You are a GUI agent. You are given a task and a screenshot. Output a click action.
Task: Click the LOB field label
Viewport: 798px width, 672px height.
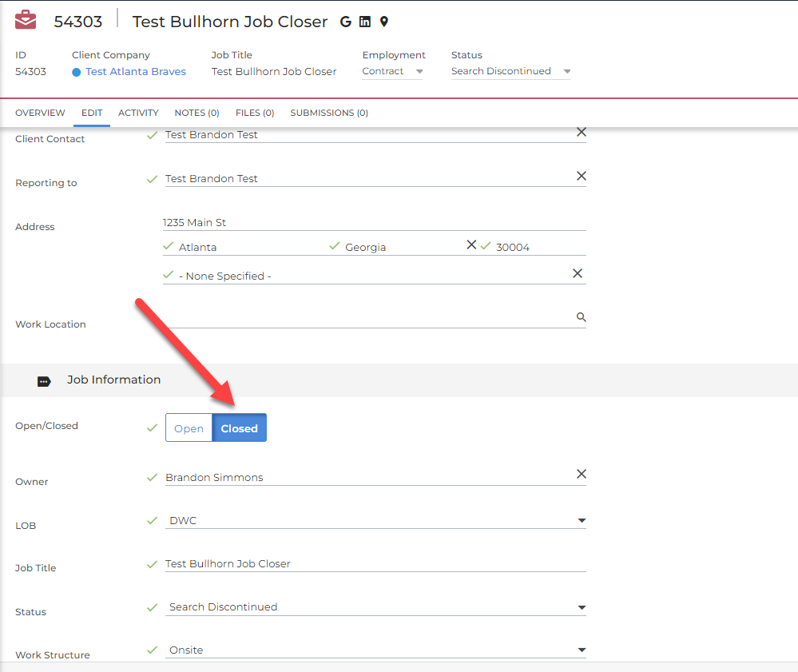tap(26, 526)
